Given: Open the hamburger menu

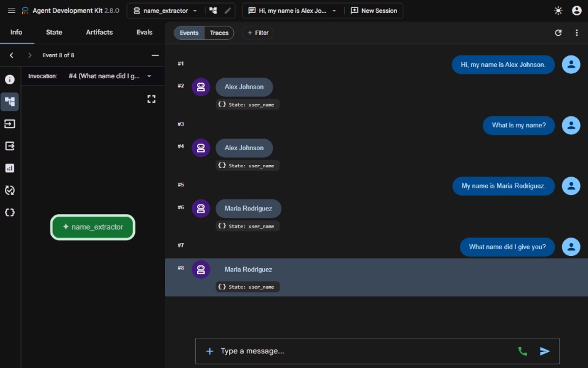Looking at the screenshot, I should [12, 10].
